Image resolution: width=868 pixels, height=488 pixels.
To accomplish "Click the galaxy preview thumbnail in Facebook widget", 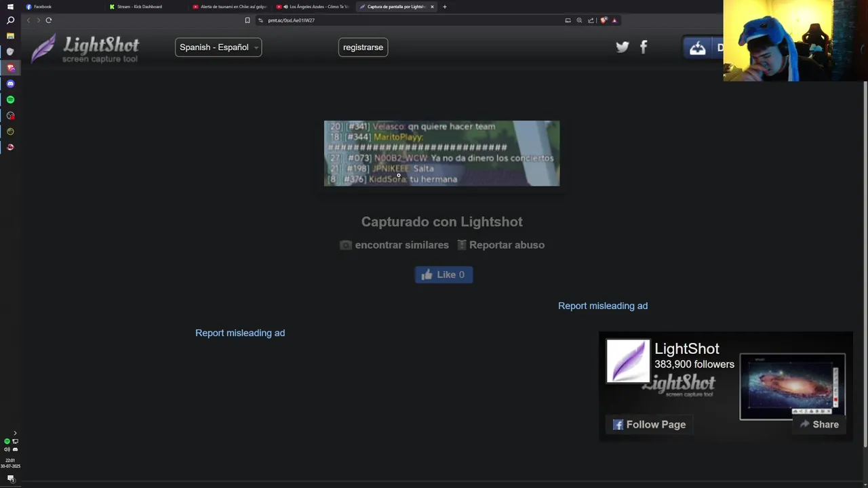I will pos(792,386).
